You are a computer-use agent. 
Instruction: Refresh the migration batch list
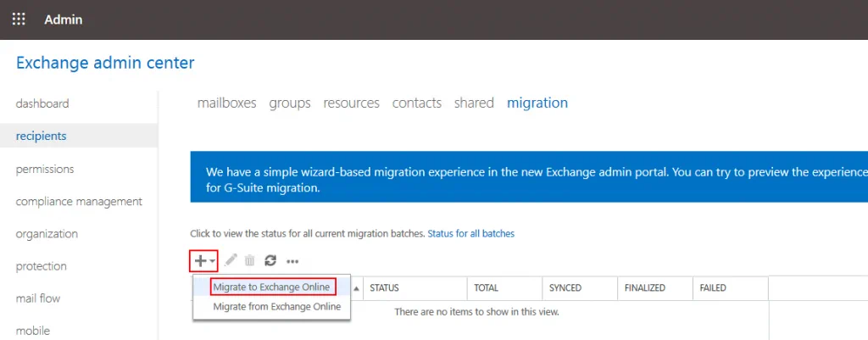point(270,261)
